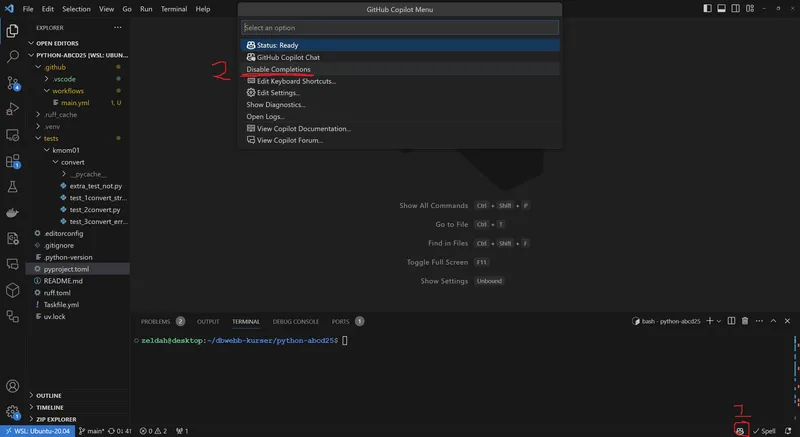Click WSL: Ubuntu-20.04 remote indicator
Image resolution: width=800 pixels, height=437 pixels.
click(x=38, y=431)
